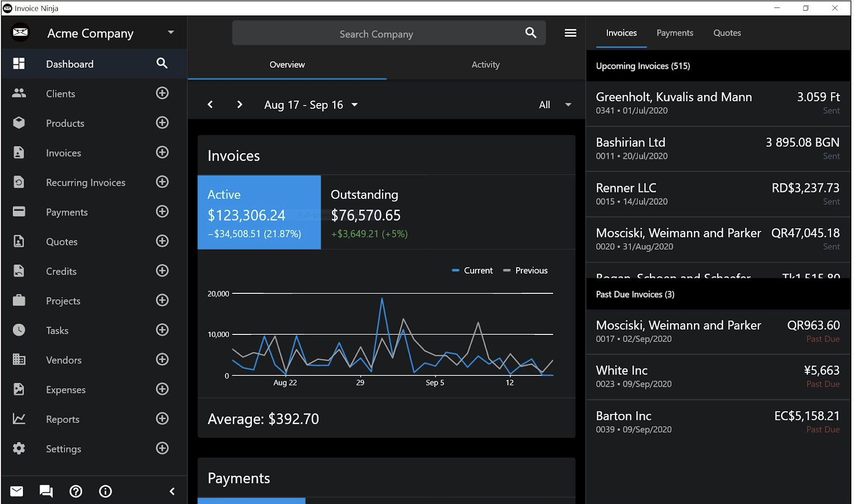The height and width of the screenshot is (504, 854).
Task: Open the hamburger menu beside search bar
Action: [x=571, y=33]
